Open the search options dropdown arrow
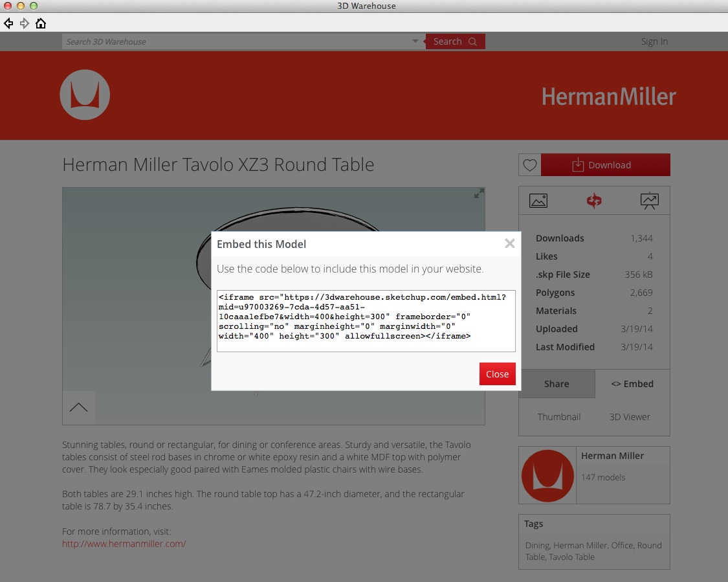This screenshot has width=728, height=582. (x=415, y=41)
